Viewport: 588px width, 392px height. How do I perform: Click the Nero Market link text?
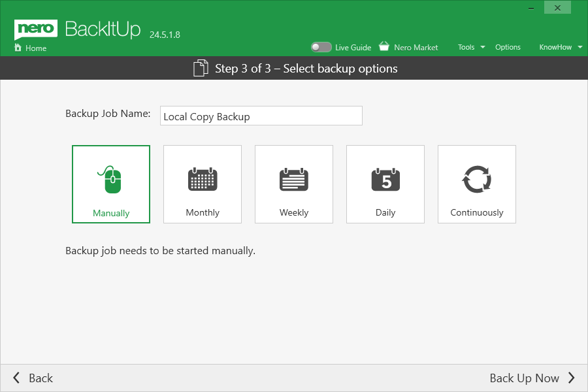tap(416, 47)
